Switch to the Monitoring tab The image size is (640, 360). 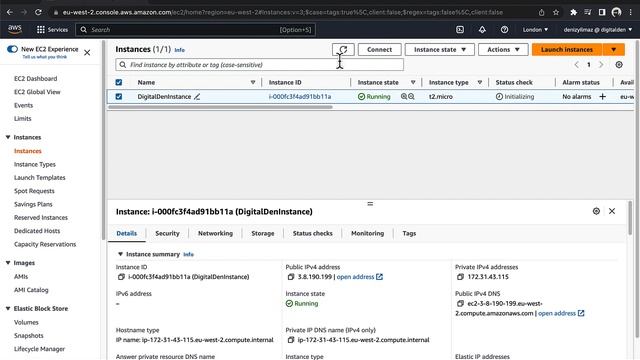(x=367, y=233)
